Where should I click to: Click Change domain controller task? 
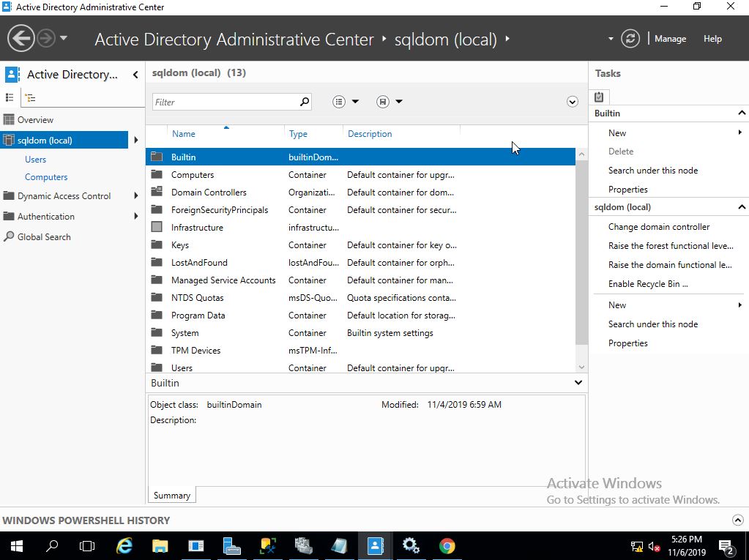[659, 227]
